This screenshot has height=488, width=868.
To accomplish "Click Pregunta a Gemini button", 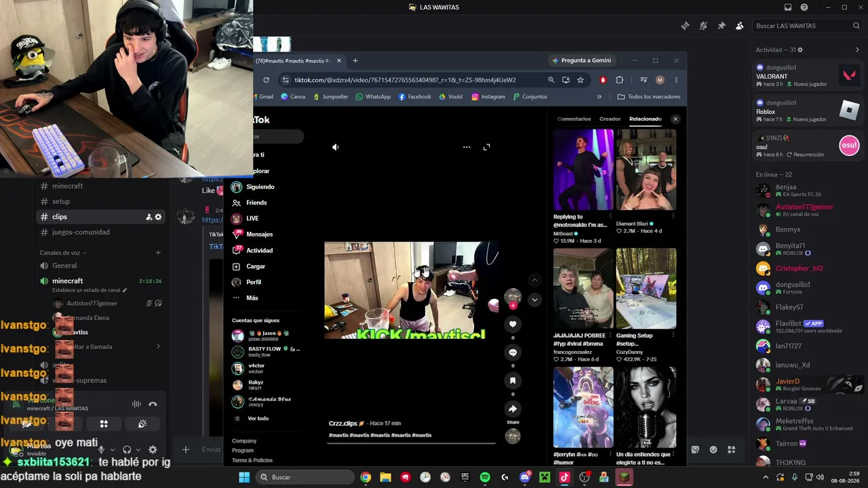I will pos(582,60).
